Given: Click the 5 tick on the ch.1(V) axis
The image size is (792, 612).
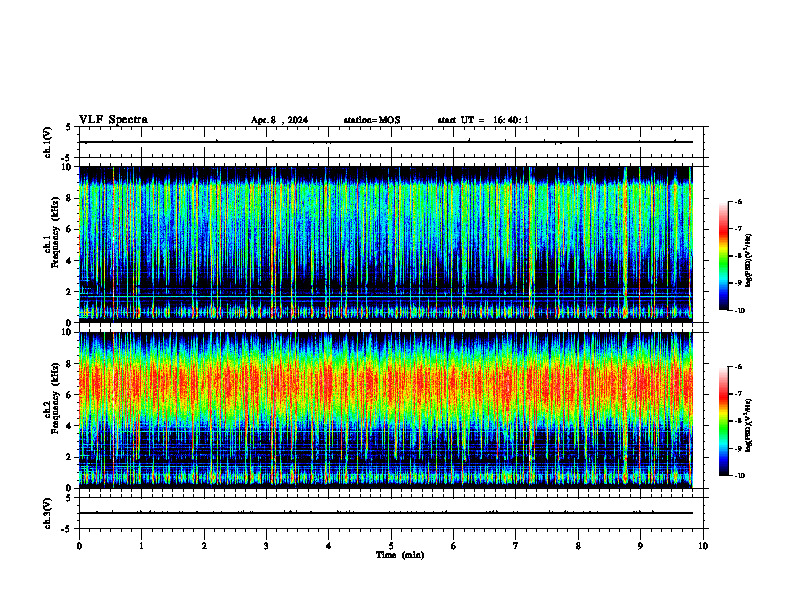Looking at the screenshot, I should [x=70, y=127].
